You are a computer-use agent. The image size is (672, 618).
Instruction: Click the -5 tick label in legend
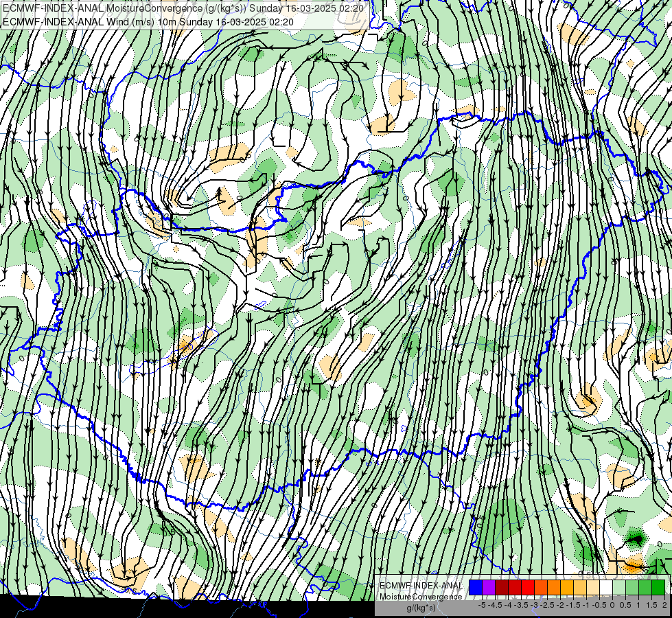[482, 605]
